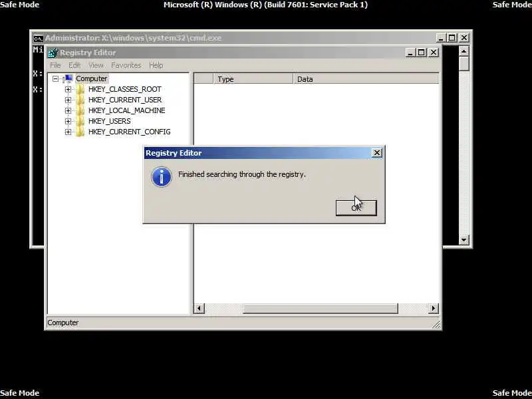532x399 pixels.
Task: Close the cmd.exe window
Action: [464, 38]
